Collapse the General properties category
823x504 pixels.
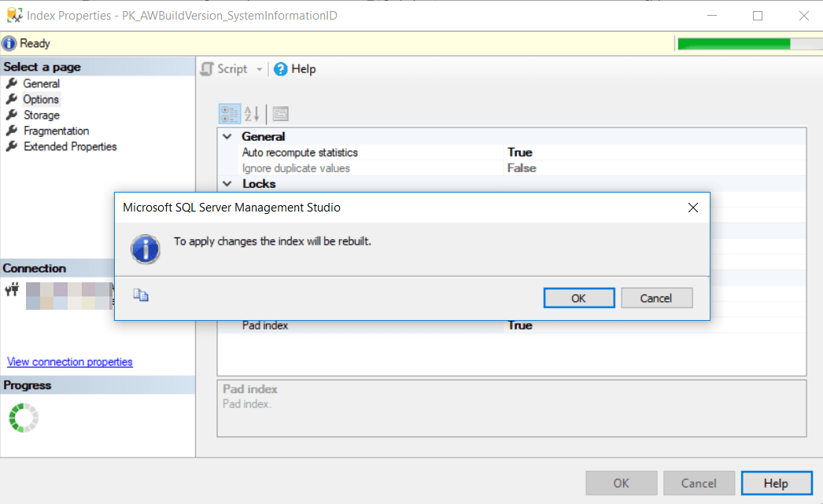click(227, 136)
